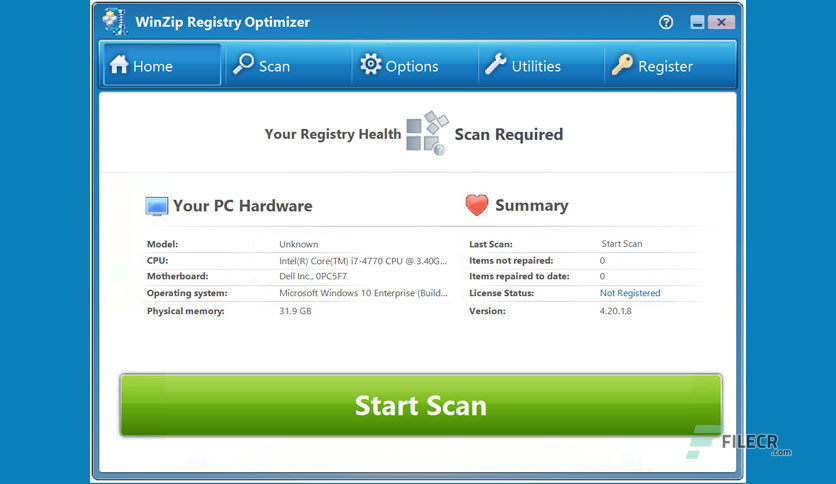836x484 pixels.
Task: Click the magnifying glass Scan icon
Action: click(x=244, y=64)
